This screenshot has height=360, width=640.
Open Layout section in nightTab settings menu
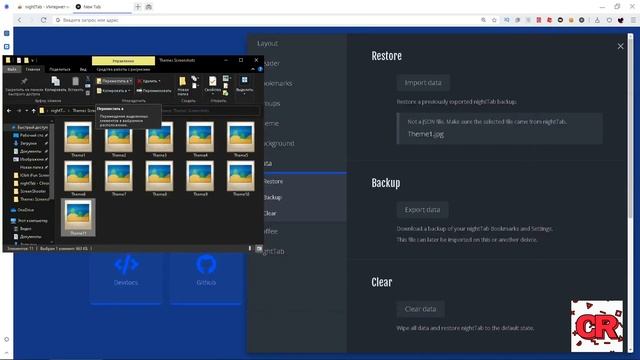point(268,43)
